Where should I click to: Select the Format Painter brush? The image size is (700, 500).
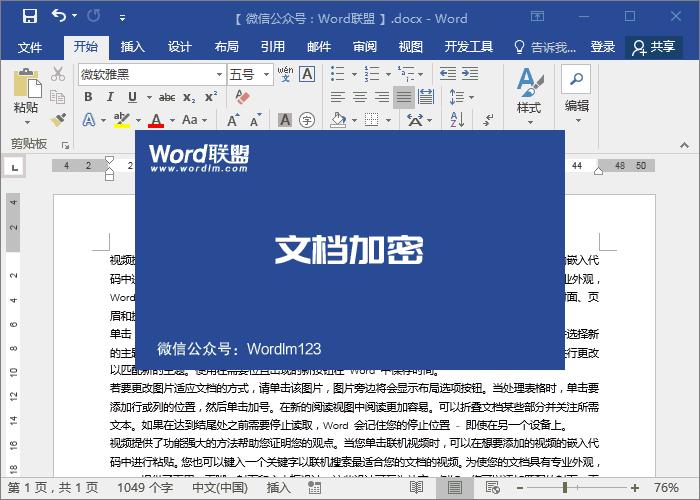[58, 119]
